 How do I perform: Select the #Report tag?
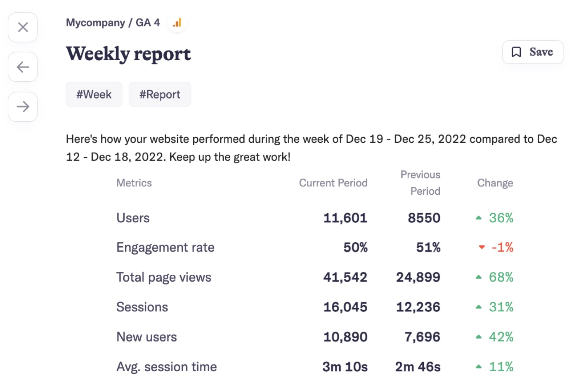[160, 94]
